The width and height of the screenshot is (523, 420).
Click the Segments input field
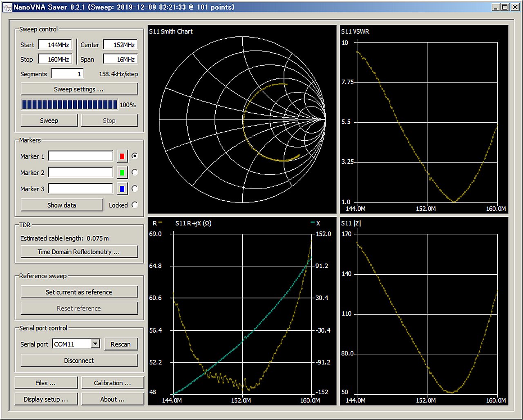[68, 74]
